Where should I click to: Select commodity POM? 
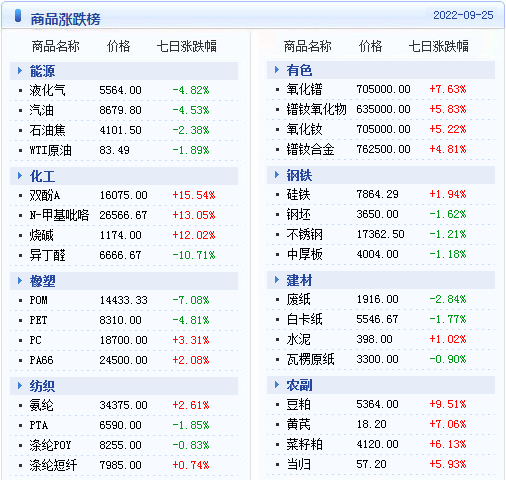(x=38, y=300)
